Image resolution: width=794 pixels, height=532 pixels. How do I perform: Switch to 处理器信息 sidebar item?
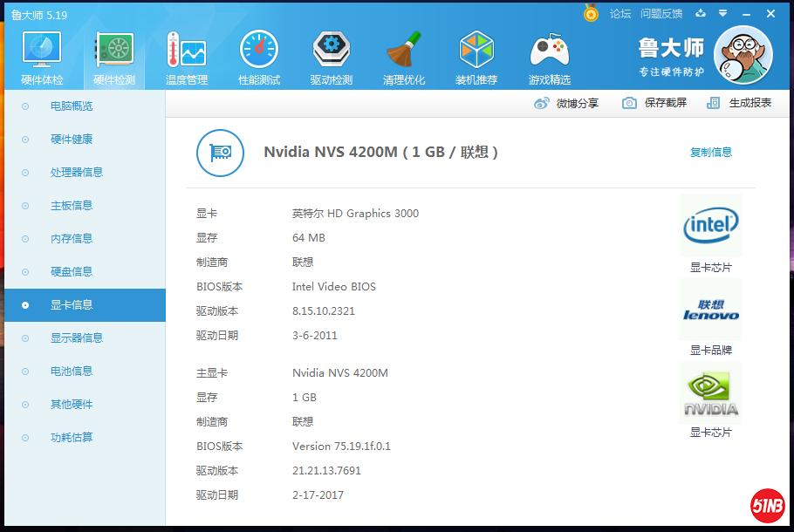coord(77,173)
